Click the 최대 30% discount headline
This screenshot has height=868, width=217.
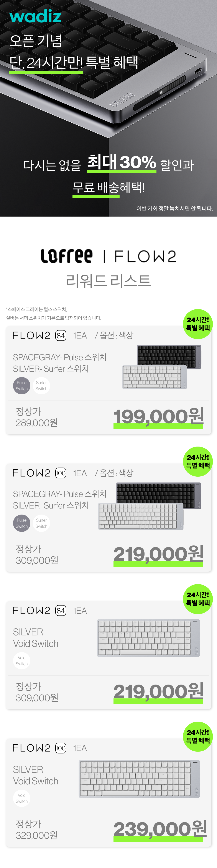pos(122,162)
